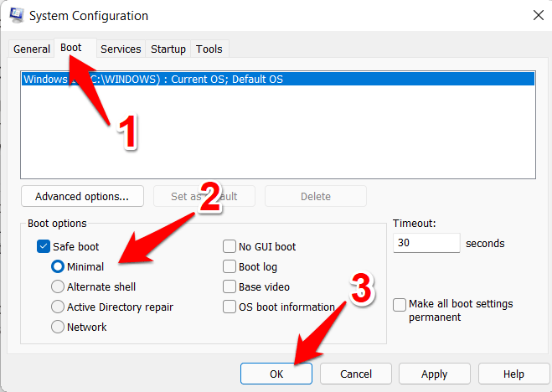Switch to the Tools tab
Image resolution: width=552 pixels, height=392 pixels.
(209, 49)
